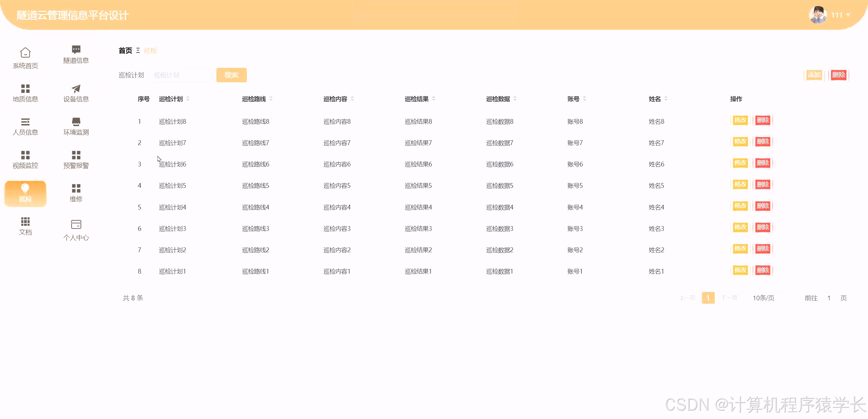Click cell 巡检结果3
The width and height of the screenshot is (868, 419).
point(418,228)
